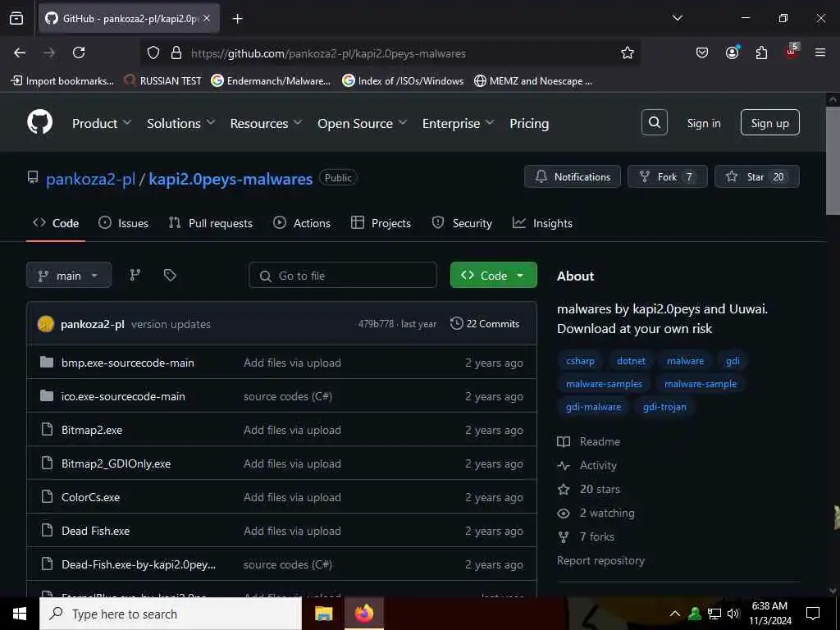This screenshot has width=840, height=630.
Task: Expand the Enterprise menu
Action: (x=458, y=123)
